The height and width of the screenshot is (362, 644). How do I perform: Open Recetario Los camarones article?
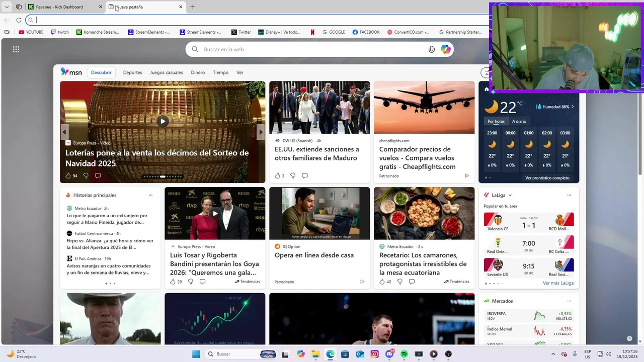click(423, 263)
